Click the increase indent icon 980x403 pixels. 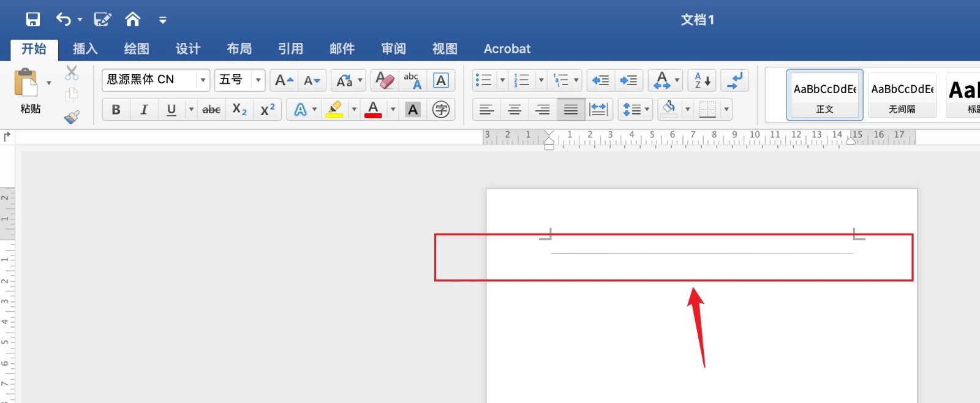pos(628,80)
